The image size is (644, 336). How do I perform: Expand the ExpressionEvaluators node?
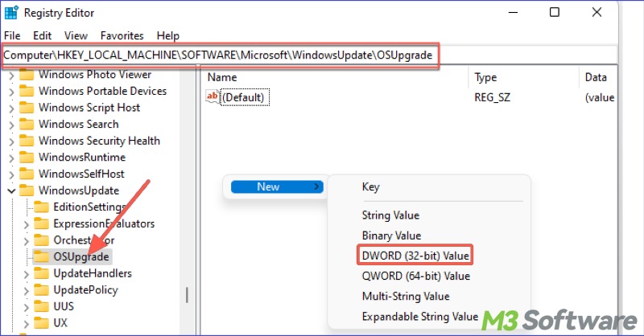[26, 224]
